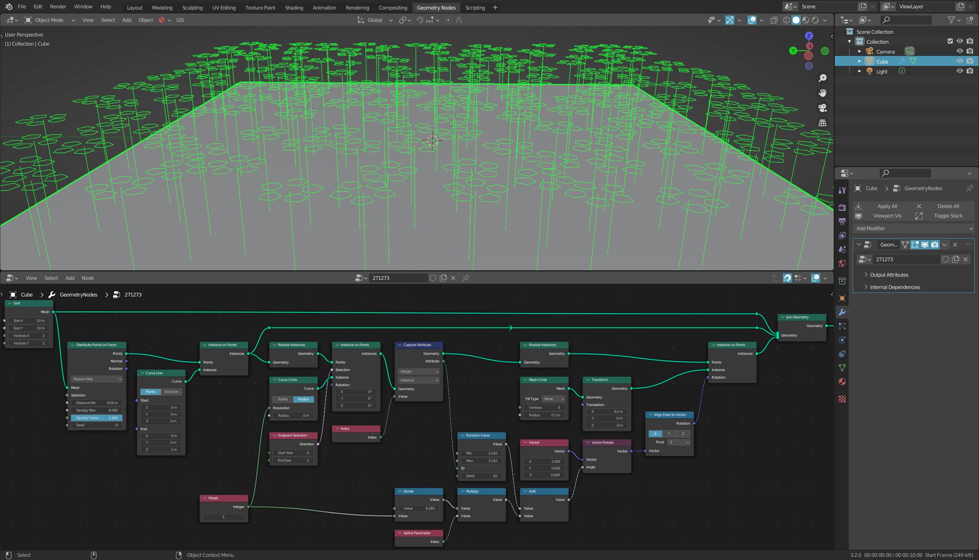Open Poisson Disk distribution dropdown

[x=97, y=379]
